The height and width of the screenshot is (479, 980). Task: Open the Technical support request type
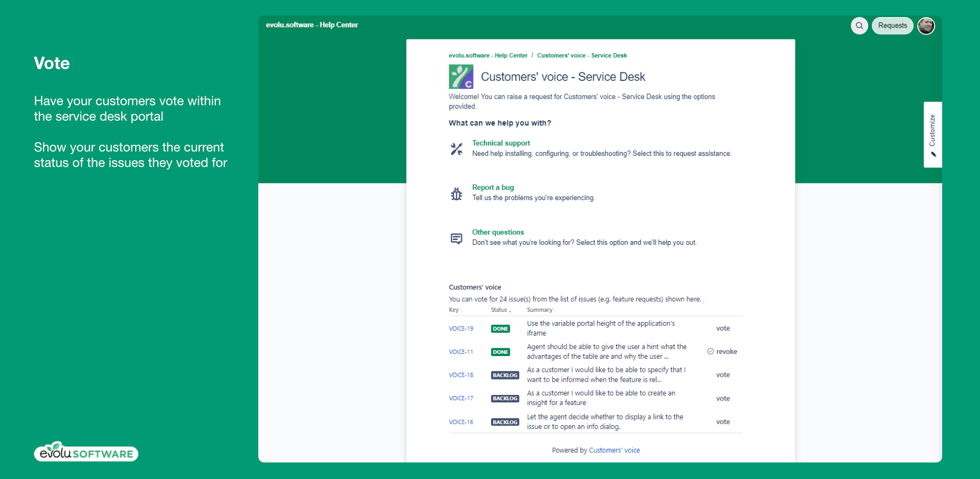point(501,143)
